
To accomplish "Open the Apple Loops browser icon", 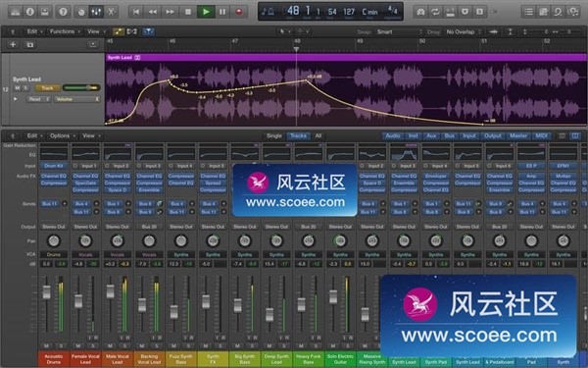I will pyautogui.click(x=558, y=12).
